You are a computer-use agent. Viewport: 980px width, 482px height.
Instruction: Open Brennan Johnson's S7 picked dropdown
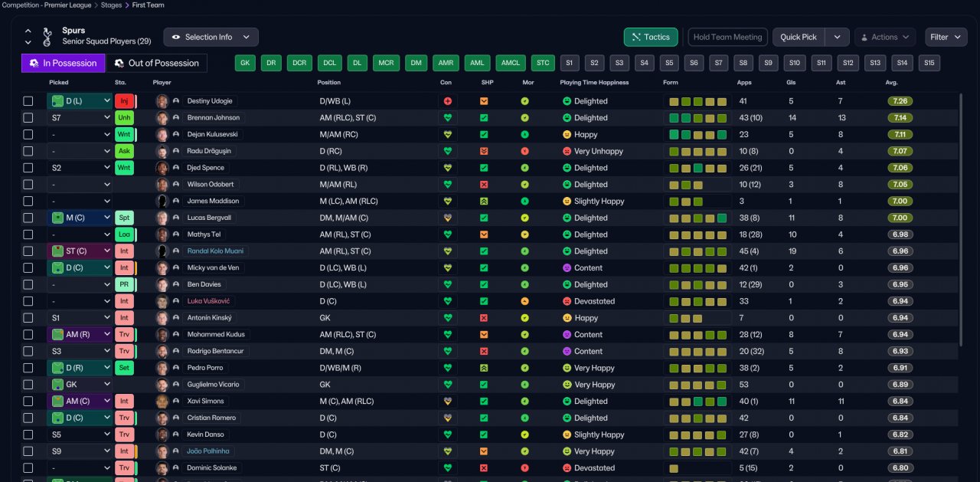coord(80,118)
